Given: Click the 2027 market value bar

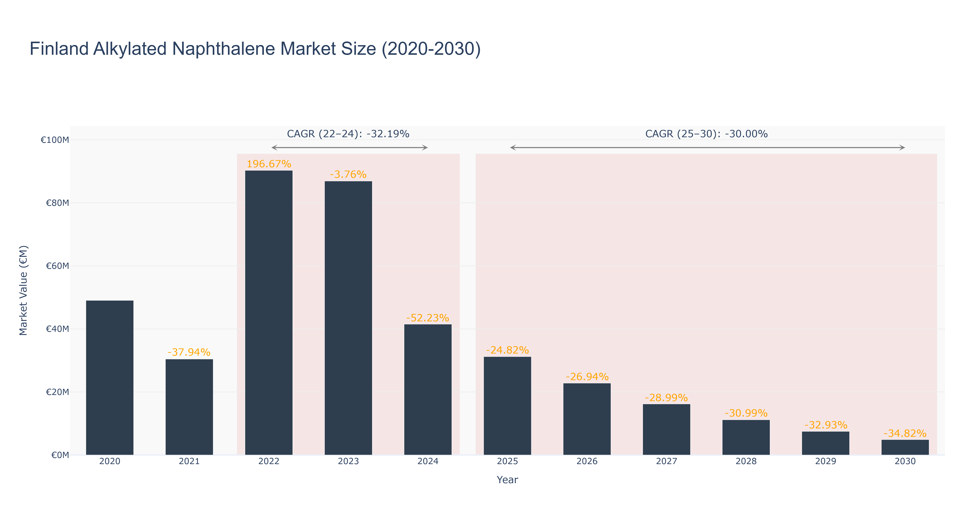Looking at the screenshot, I should coord(666,429).
